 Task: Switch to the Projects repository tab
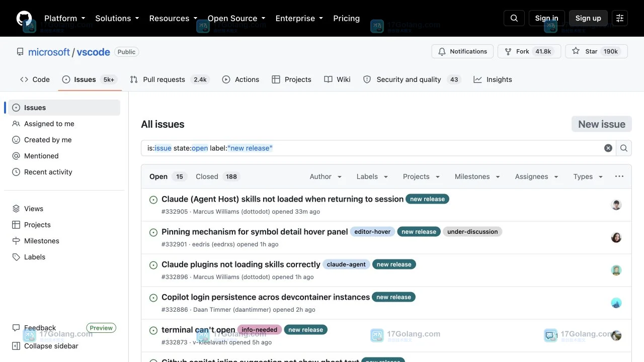[x=291, y=79]
